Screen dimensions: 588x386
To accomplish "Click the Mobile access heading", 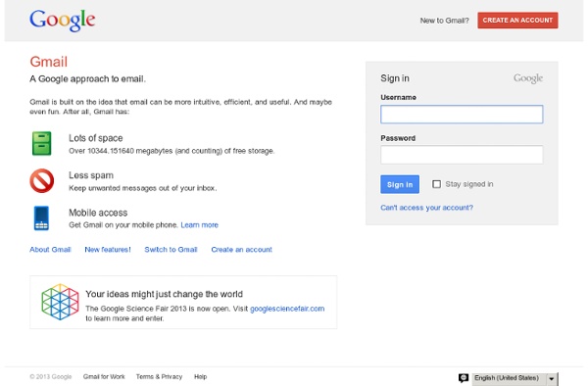I will pyautogui.click(x=98, y=213).
